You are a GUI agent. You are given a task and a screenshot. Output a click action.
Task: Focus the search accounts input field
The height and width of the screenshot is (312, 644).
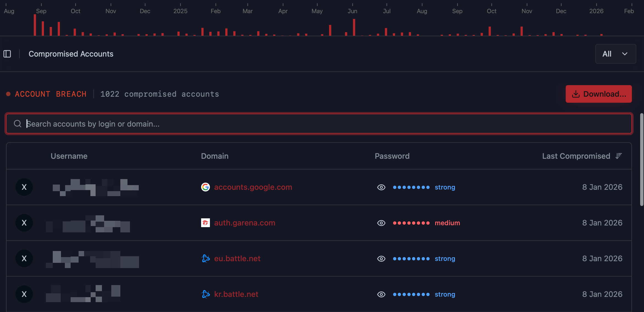pyautogui.click(x=319, y=124)
